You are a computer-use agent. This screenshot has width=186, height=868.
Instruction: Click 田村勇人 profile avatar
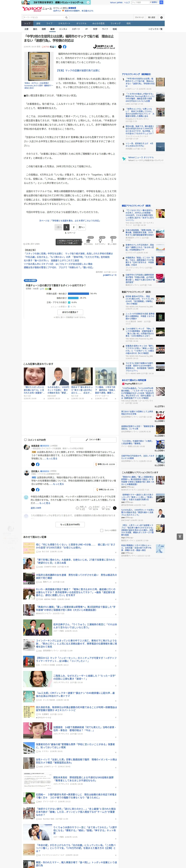point(26,472)
